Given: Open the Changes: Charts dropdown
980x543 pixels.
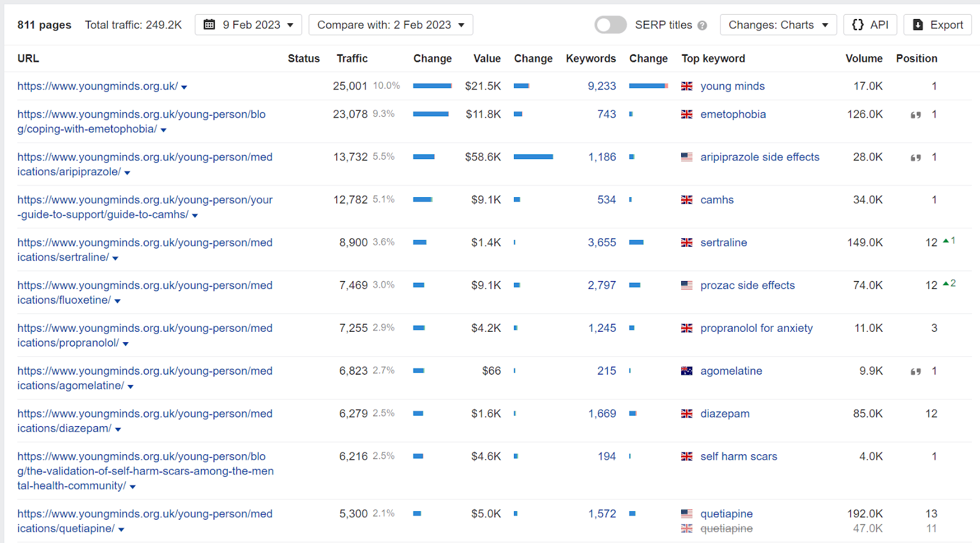Looking at the screenshot, I should [x=778, y=25].
